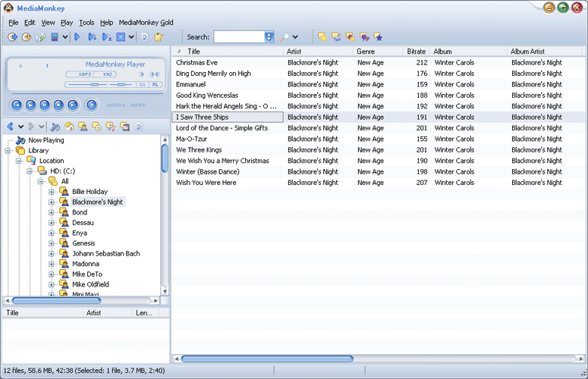Click the folder with purple heart toolbar icon

[x=364, y=36]
